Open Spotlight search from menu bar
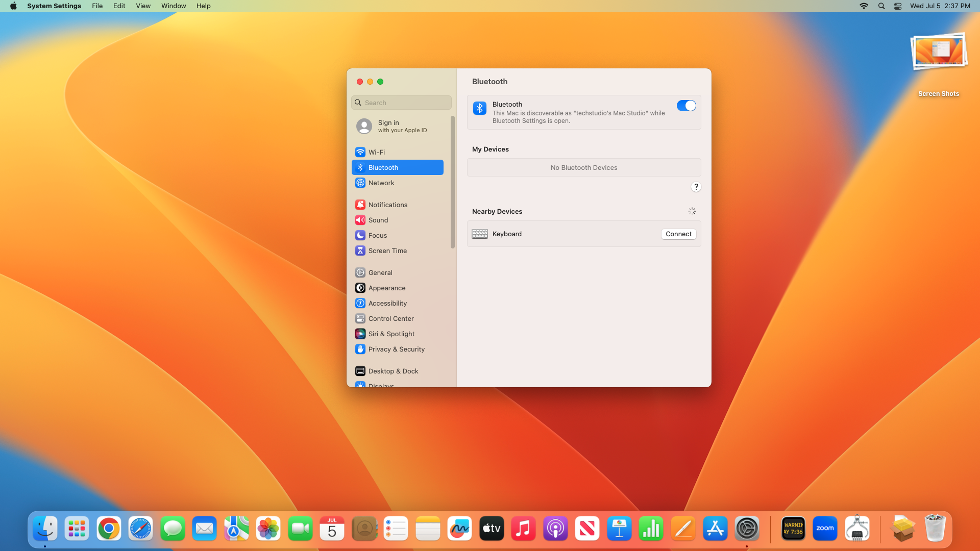 [x=881, y=6]
